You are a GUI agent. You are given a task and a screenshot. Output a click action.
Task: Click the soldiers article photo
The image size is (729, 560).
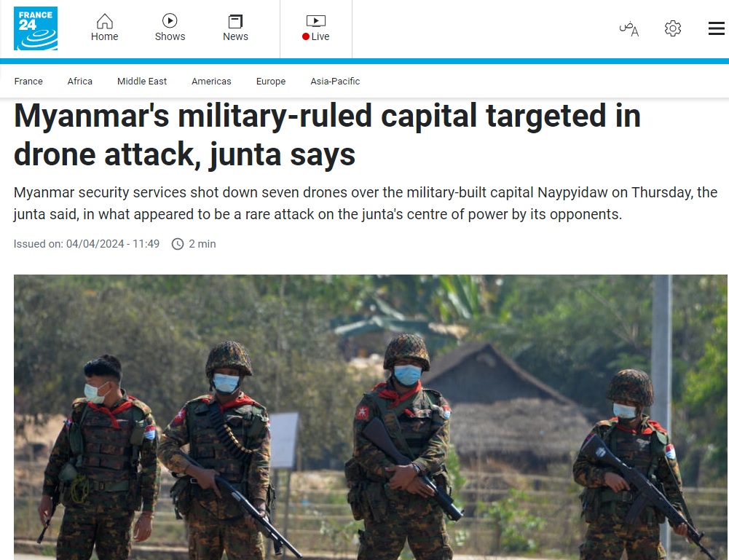(371, 417)
